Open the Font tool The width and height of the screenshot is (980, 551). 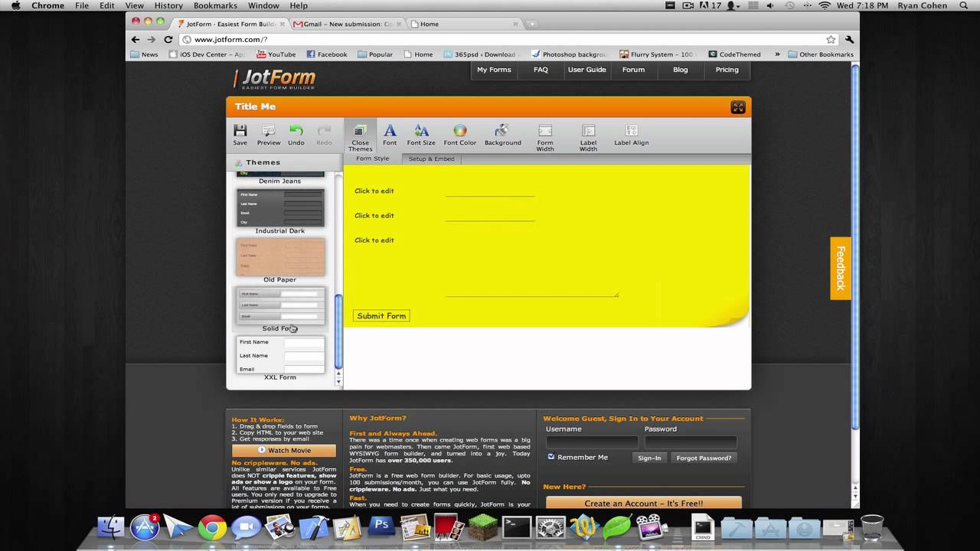click(x=390, y=135)
